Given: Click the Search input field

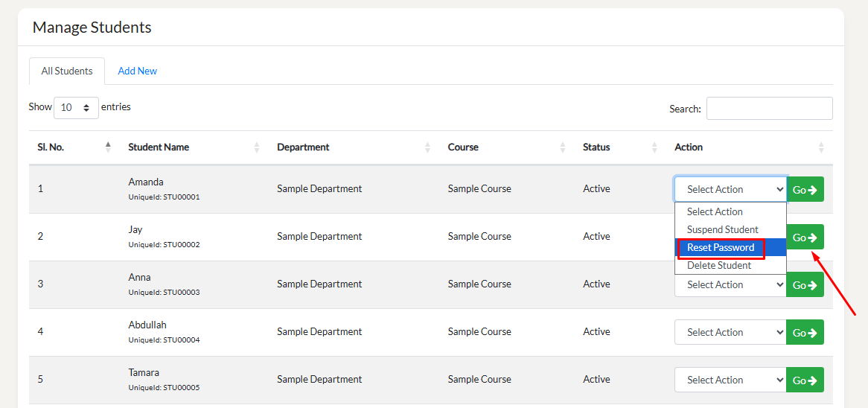Looking at the screenshot, I should 769,108.
